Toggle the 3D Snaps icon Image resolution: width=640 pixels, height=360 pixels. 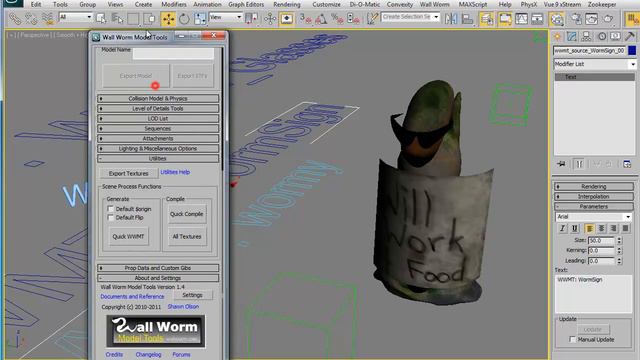(x=305, y=19)
